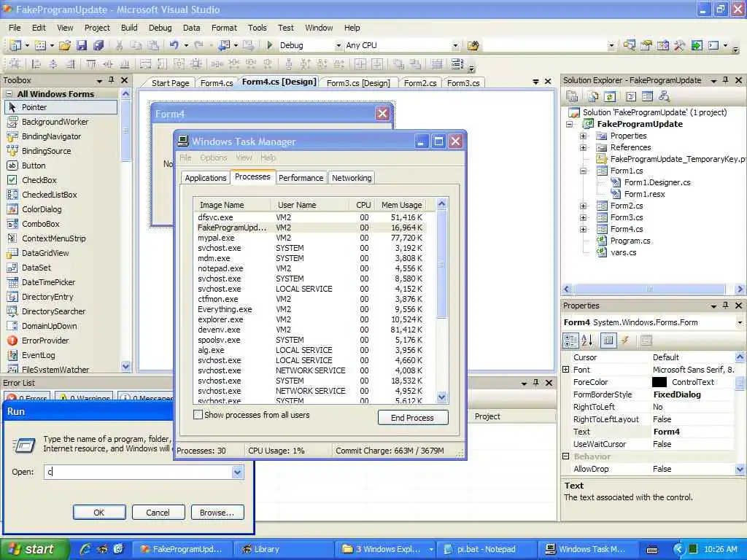Pin the Toolbox panel with auto-hide icon

[x=112, y=80]
